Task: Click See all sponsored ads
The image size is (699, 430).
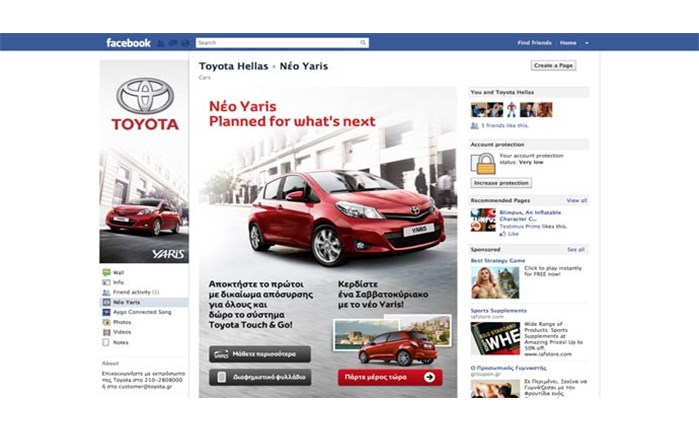Action: coord(576,250)
